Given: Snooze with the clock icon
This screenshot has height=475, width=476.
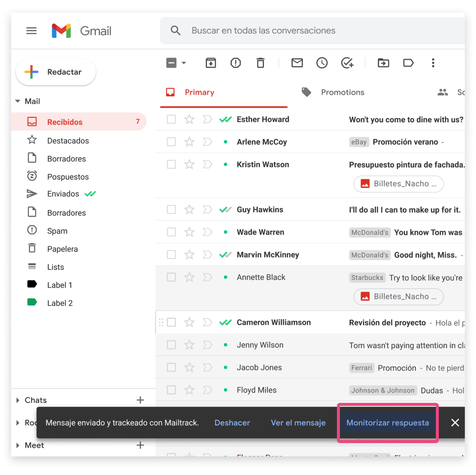Looking at the screenshot, I should pos(322,63).
